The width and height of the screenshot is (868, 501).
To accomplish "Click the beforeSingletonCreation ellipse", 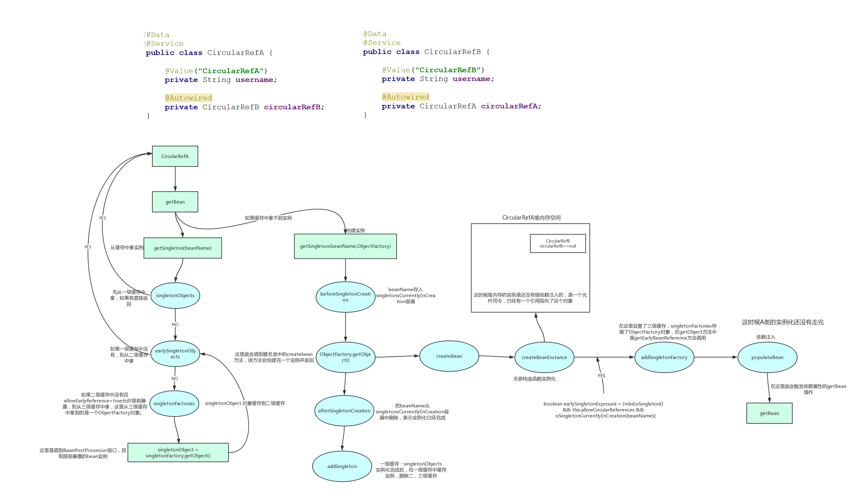I will 345,297.
